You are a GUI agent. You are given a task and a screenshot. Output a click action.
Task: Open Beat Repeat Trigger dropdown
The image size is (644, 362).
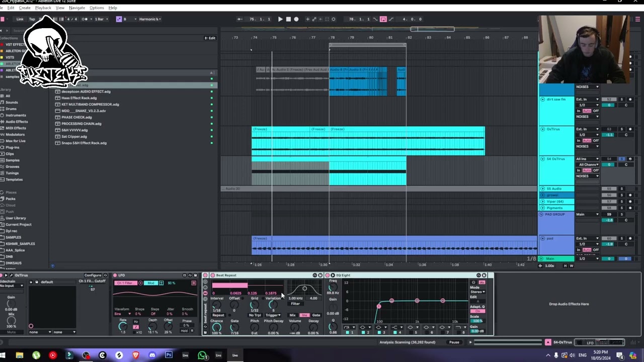pyautogui.click(x=273, y=315)
